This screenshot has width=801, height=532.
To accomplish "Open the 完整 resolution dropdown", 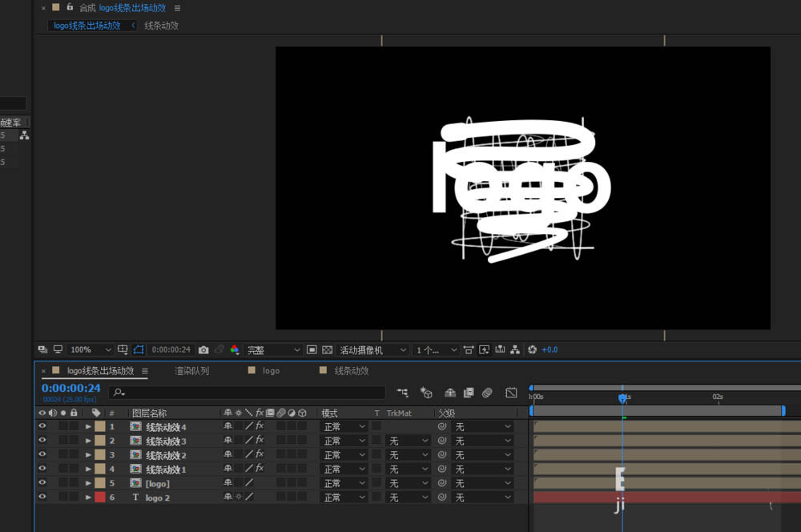I will point(273,350).
